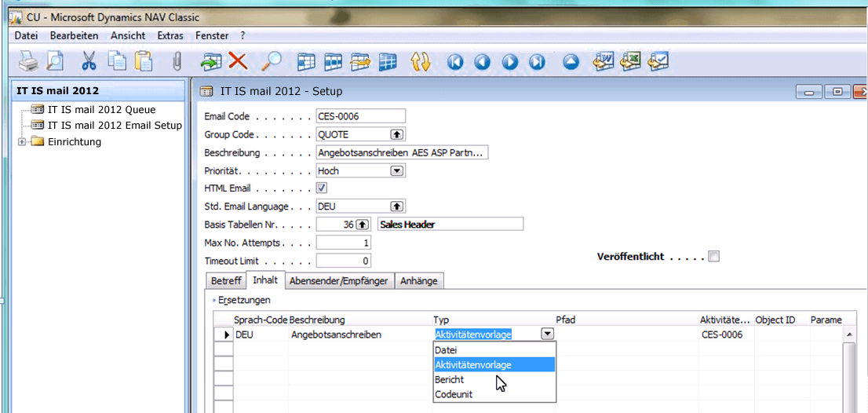Open the ? help menu

(243, 35)
